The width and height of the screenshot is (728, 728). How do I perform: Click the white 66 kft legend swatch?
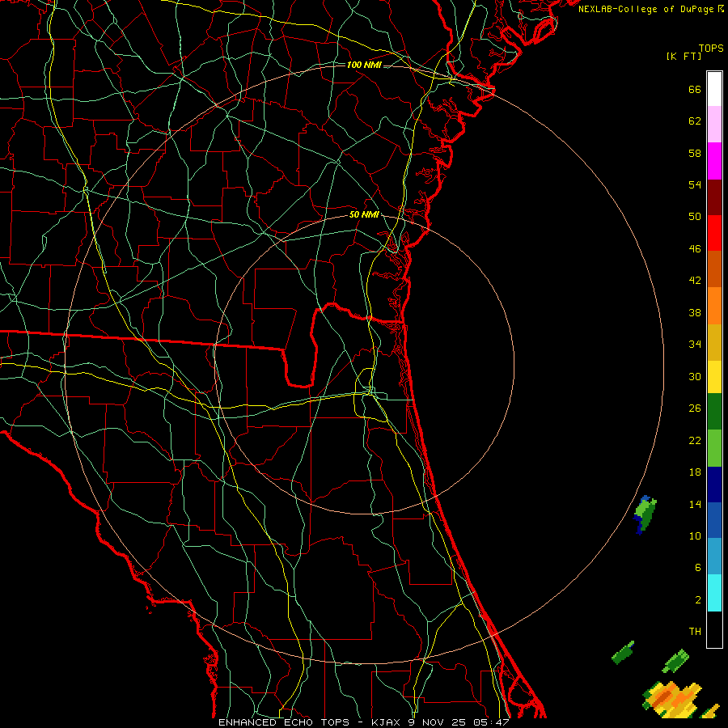[x=714, y=89]
